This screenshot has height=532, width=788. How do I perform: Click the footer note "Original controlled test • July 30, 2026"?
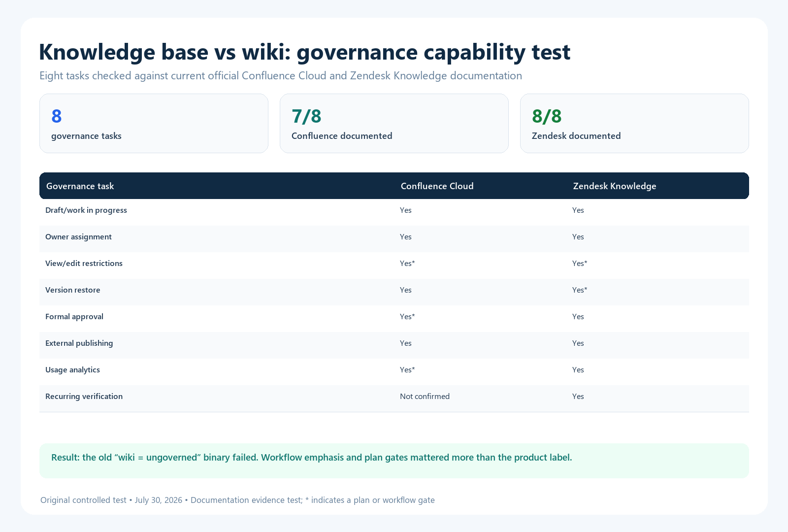(111, 500)
